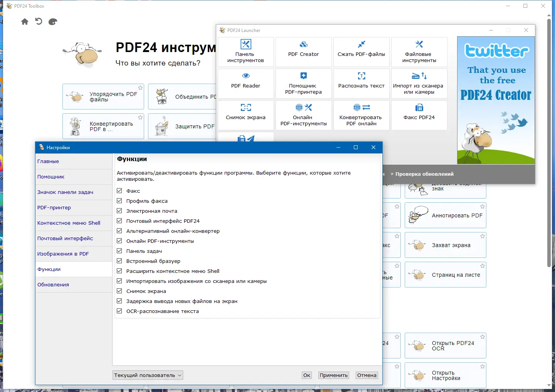
Task: Toggle Импортировать изображения со сканера checkbox
Action: (x=119, y=281)
